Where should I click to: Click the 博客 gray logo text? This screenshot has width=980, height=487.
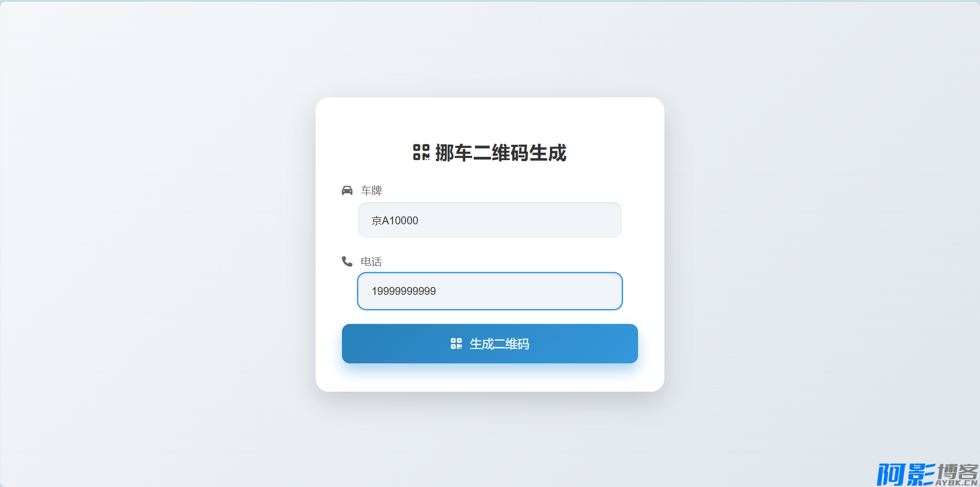point(957,471)
